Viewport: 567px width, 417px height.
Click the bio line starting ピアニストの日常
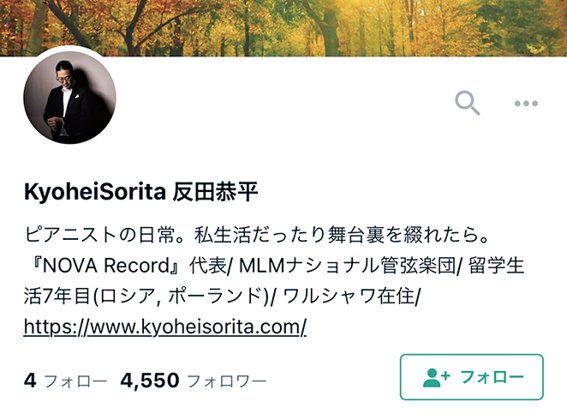(x=257, y=235)
